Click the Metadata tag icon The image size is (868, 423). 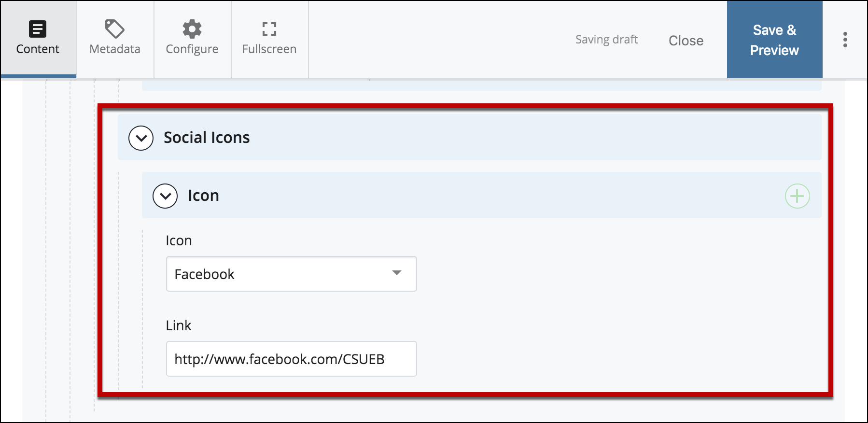click(x=115, y=29)
